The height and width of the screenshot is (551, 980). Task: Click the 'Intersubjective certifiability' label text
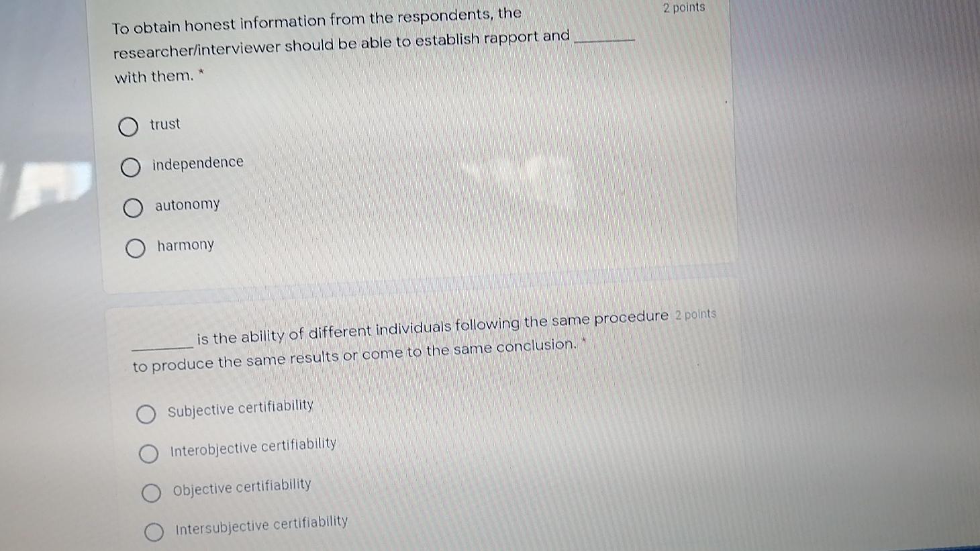pos(262,524)
